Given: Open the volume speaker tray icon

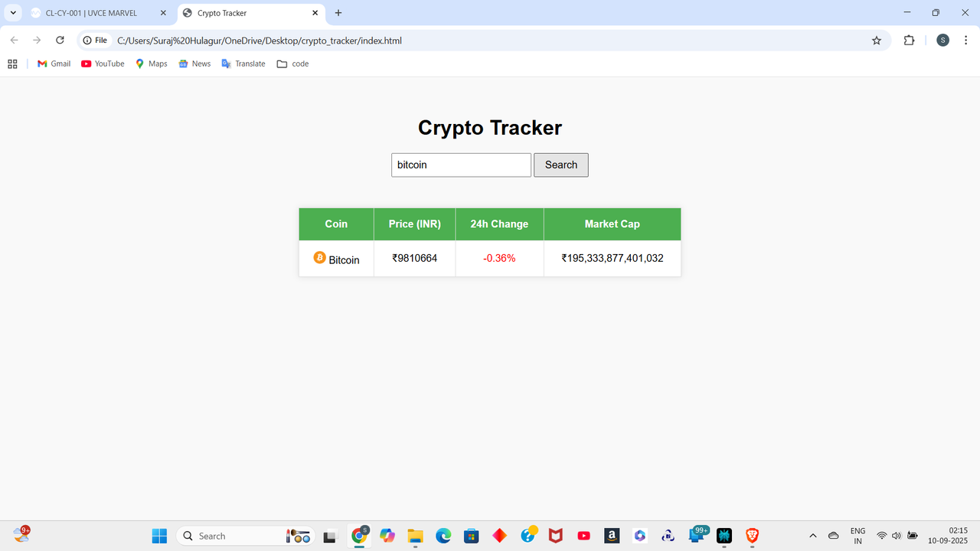Looking at the screenshot, I should coord(897,536).
